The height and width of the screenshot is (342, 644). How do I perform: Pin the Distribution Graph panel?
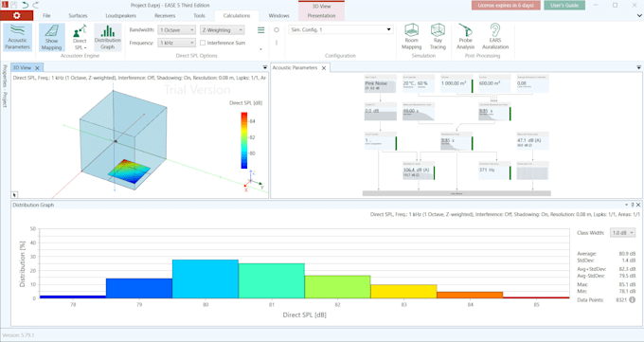[x=633, y=205]
